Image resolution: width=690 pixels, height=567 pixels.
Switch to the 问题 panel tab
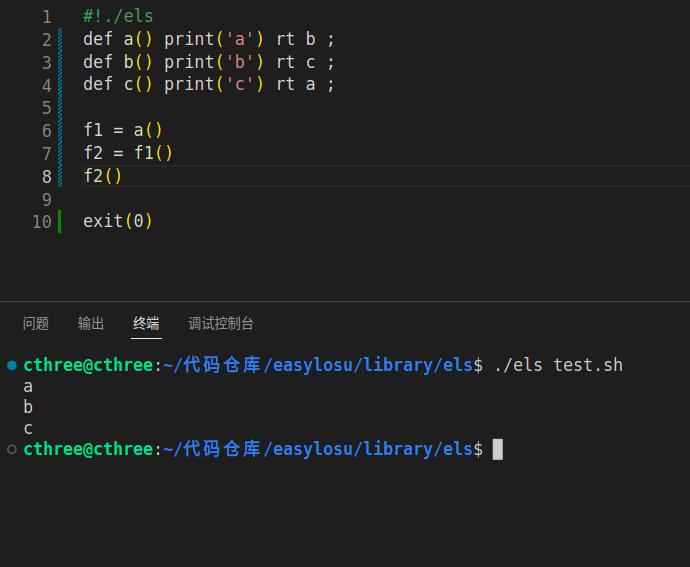tap(36, 324)
